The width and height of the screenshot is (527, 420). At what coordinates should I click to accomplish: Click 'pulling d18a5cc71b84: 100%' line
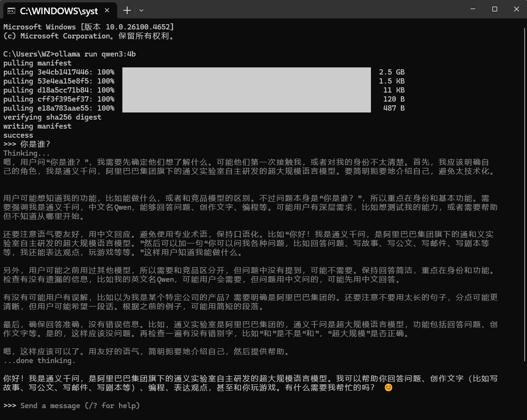tap(59, 90)
